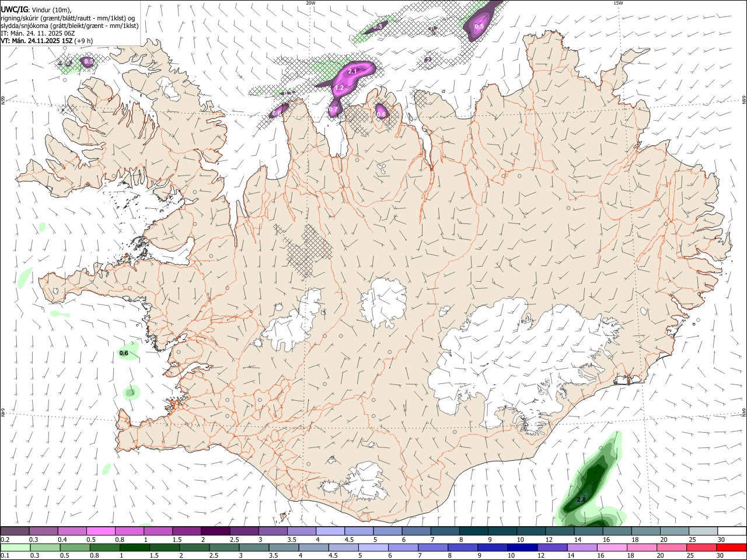
Task: Click the darkest purple swatch between 2 and 2.5, upper row
Action: [x=215, y=531]
